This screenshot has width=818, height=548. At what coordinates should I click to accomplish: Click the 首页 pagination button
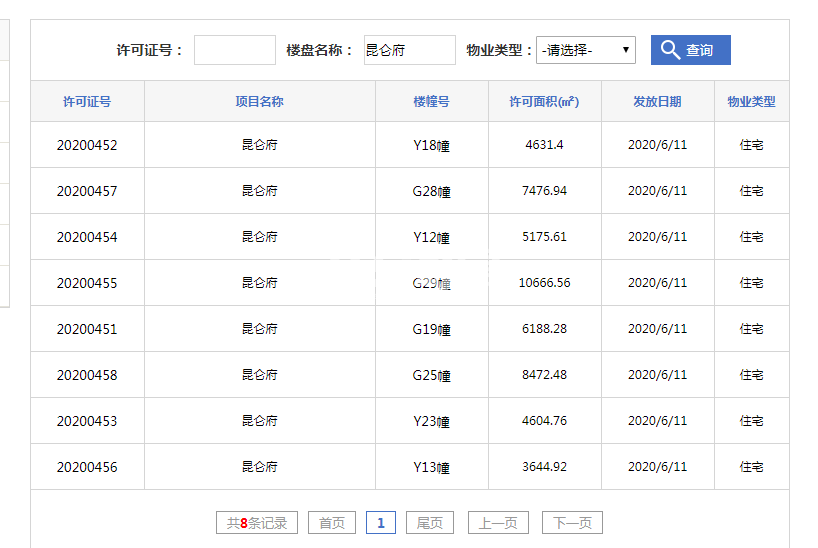pyautogui.click(x=332, y=522)
